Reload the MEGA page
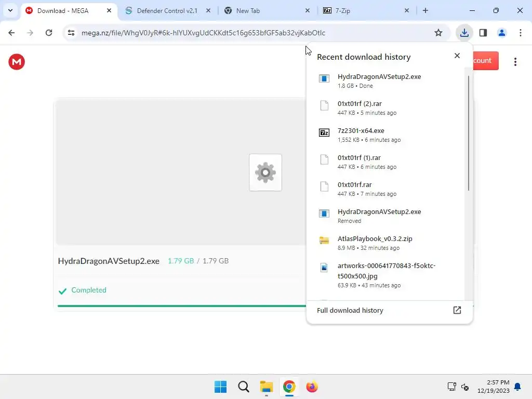Viewport: 532px width, 399px height. click(49, 33)
